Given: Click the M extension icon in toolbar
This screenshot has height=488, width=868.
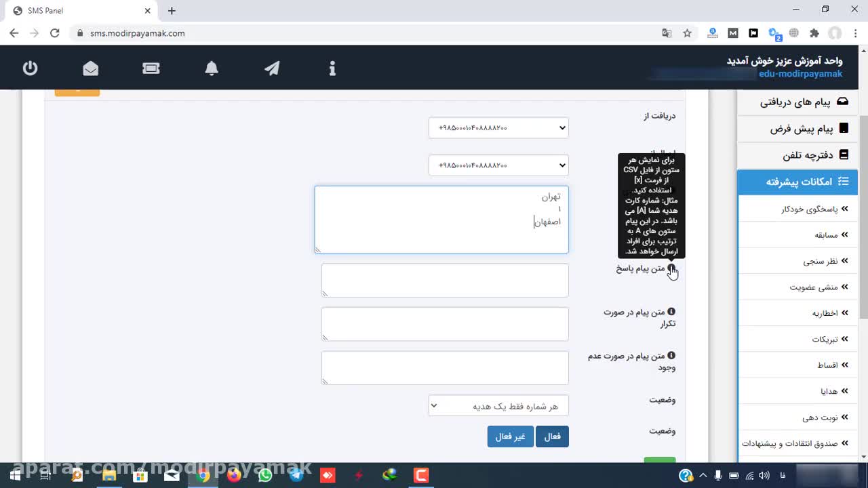Looking at the screenshot, I should 733,33.
